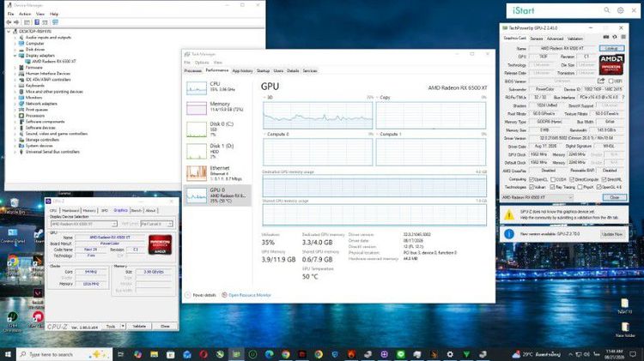644x361 pixels.
Task: Open LINE app taskbar icon
Action: coord(400,354)
